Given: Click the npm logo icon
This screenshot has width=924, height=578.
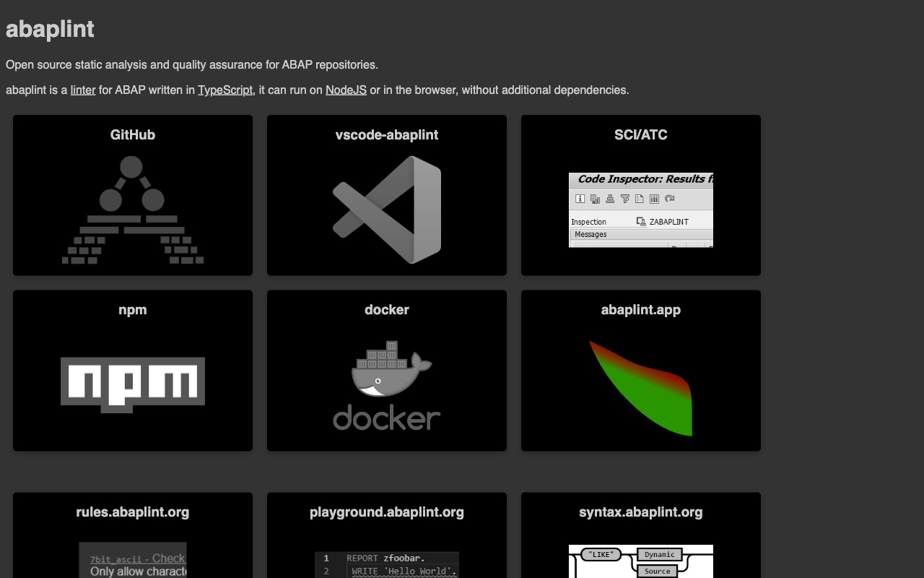Looking at the screenshot, I should click(x=133, y=385).
